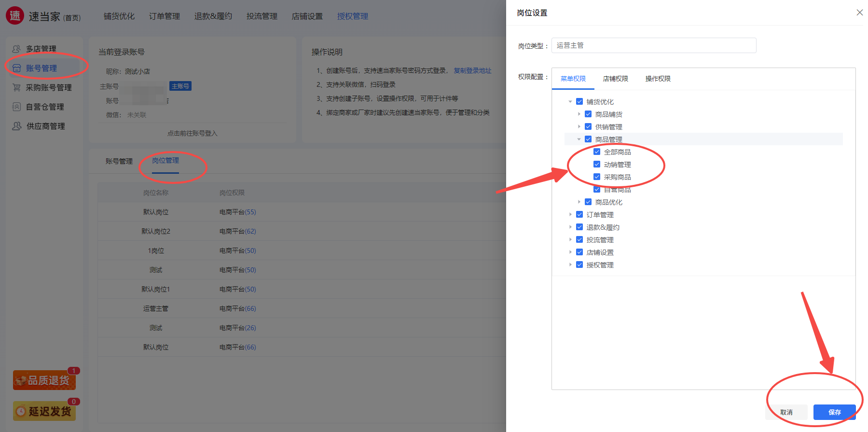Uncheck the 全部商品 checkbox
The image size is (868, 432).
click(x=597, y=152)
